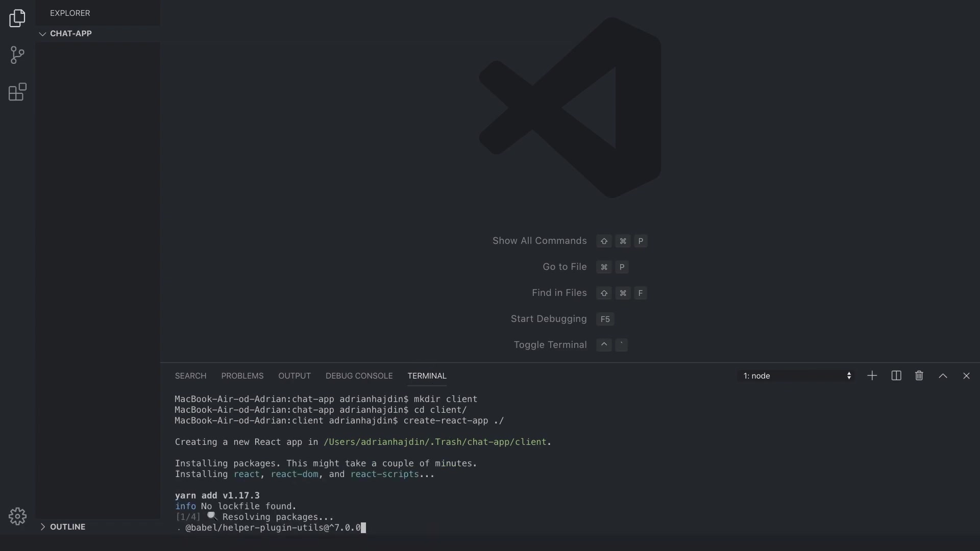Image resolution: width=980 pixels, height=551 pixels.
Task: Click the Start Debugging shortcut label
Action: pyautogui.click(x=549, y=319)
